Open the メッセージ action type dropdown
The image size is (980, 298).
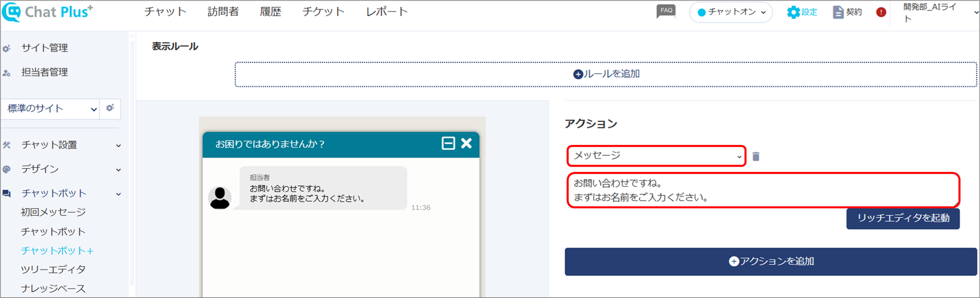pos(656,156)
